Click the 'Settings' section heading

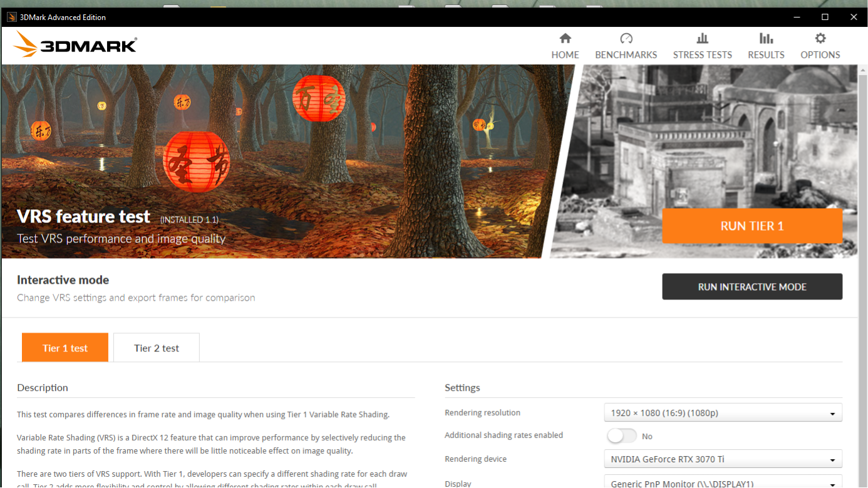click(462, 388)
